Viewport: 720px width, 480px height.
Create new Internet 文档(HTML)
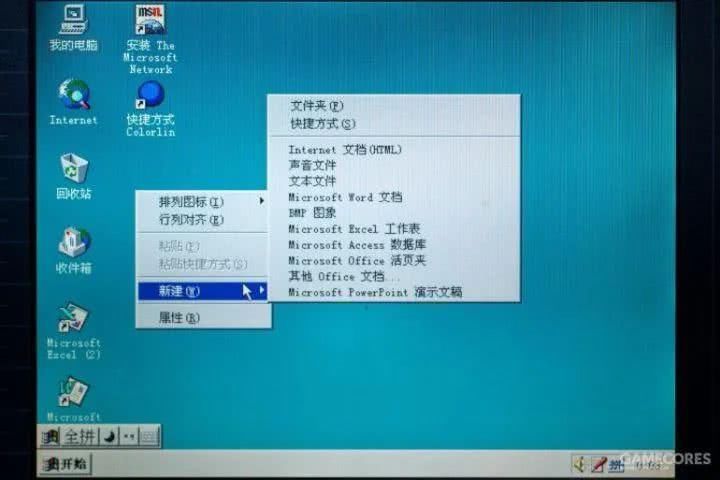click(x=394, y=149)
